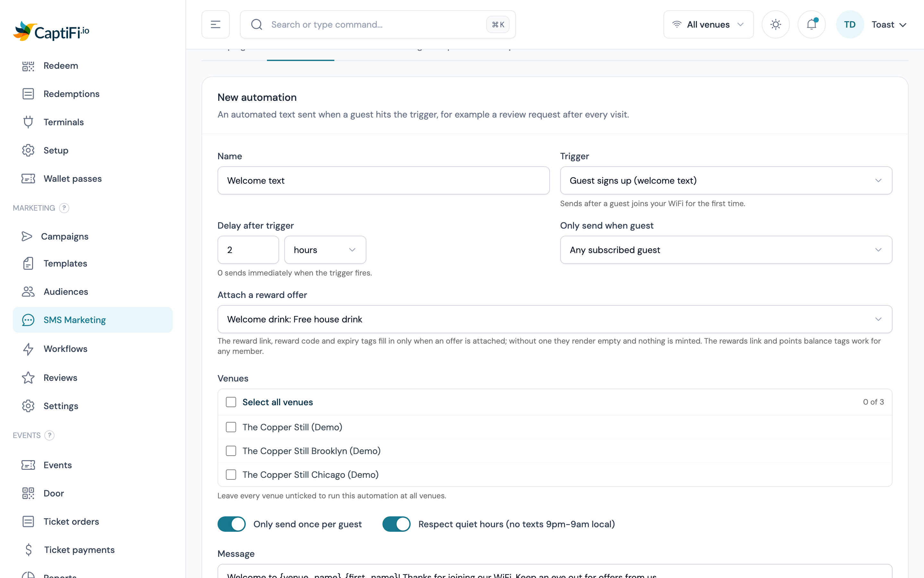924x578 pixels.
Task: Click the Marketing section help icon
Action: pos(64,208)
